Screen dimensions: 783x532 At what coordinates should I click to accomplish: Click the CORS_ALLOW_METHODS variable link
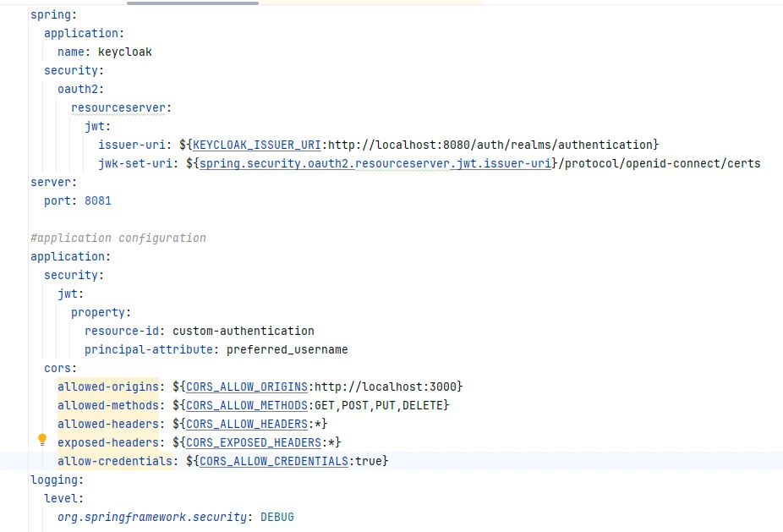[x=246, y=405]
